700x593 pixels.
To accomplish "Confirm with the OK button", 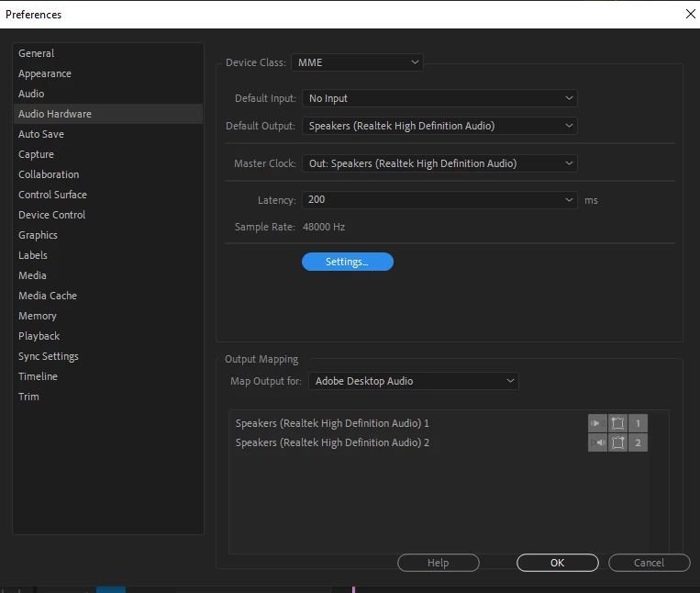I will [557, 563].
